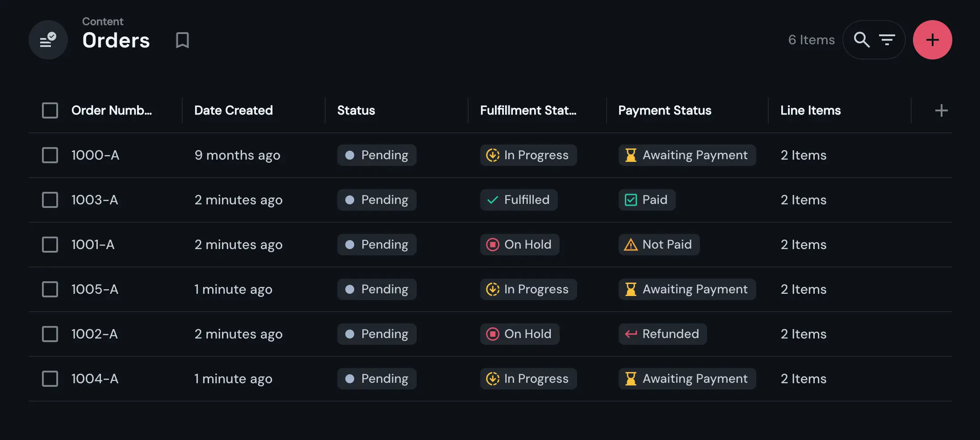
Task: Bookmark the Orders view
Action: (x=182, y=40)
